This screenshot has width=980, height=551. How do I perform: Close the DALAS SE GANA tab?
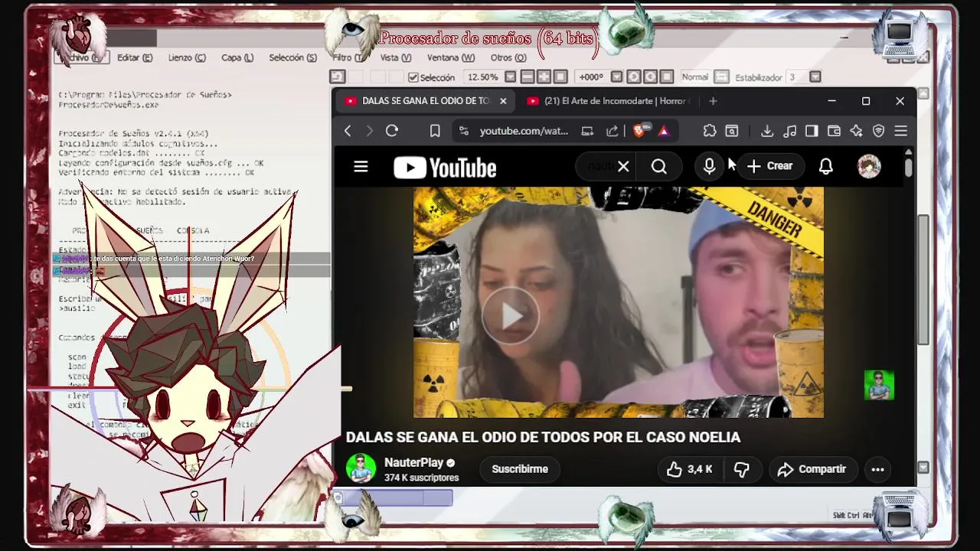[503, 101]
